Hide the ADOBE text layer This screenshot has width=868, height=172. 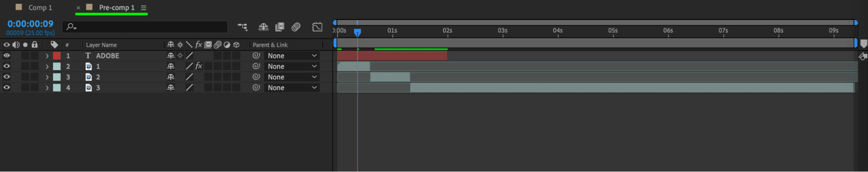tap(7, 56)
